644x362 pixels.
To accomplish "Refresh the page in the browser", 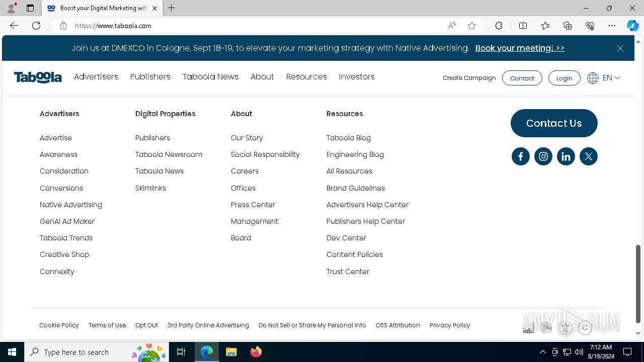I will point(36,26).
